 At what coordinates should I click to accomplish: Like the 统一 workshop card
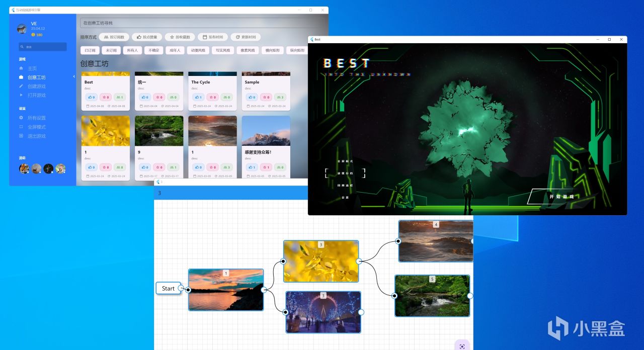pyautogui.click(x=145, y=97)
